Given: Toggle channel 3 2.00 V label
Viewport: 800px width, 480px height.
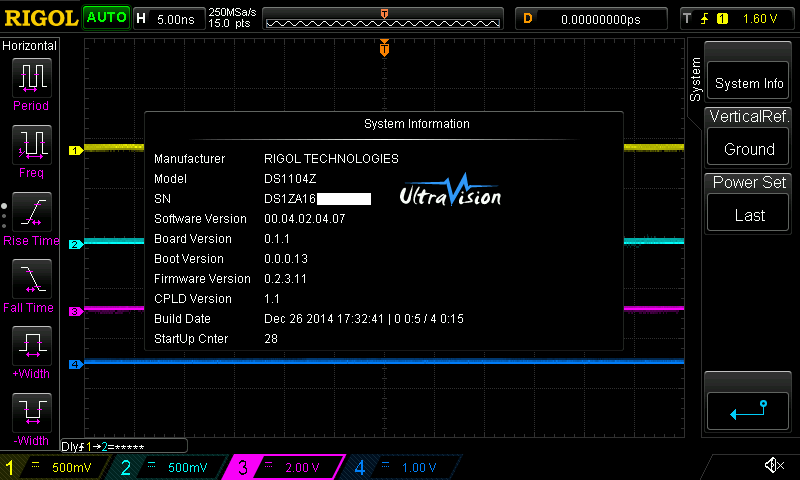Looking at the screenshot, I should [286, 467].
